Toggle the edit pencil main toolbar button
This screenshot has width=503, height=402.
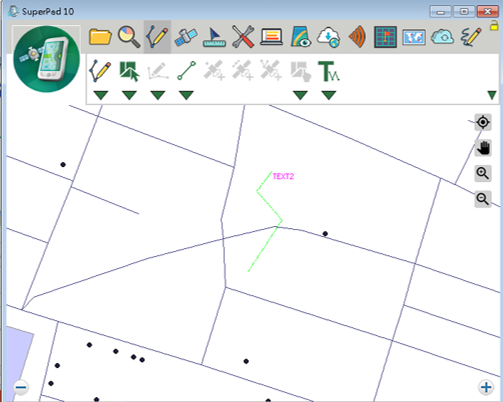pyautogui.click(x=157, y=37)
